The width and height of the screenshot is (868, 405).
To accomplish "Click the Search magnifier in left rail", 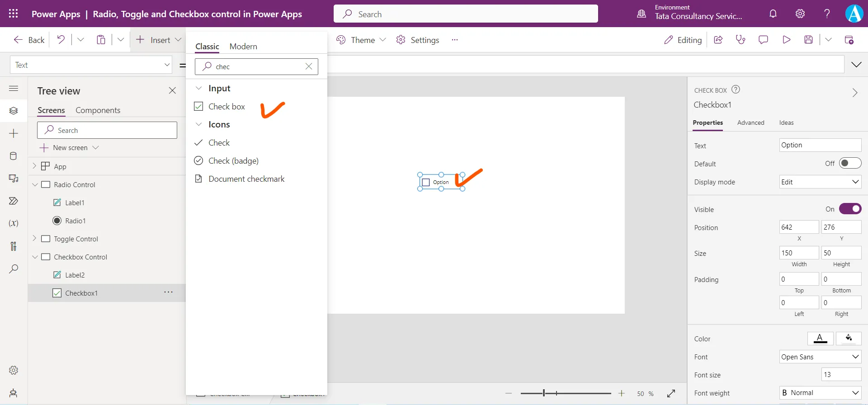I will tap(14, 269).
